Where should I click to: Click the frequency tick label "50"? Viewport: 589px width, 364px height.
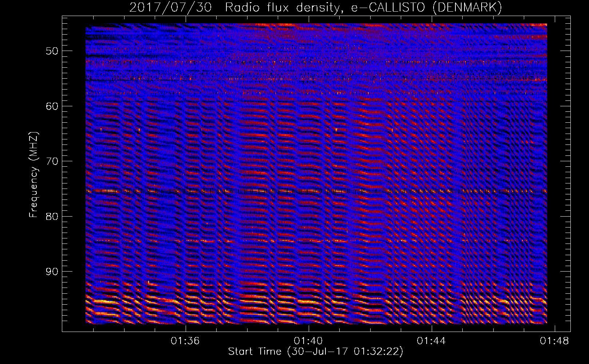52,51
